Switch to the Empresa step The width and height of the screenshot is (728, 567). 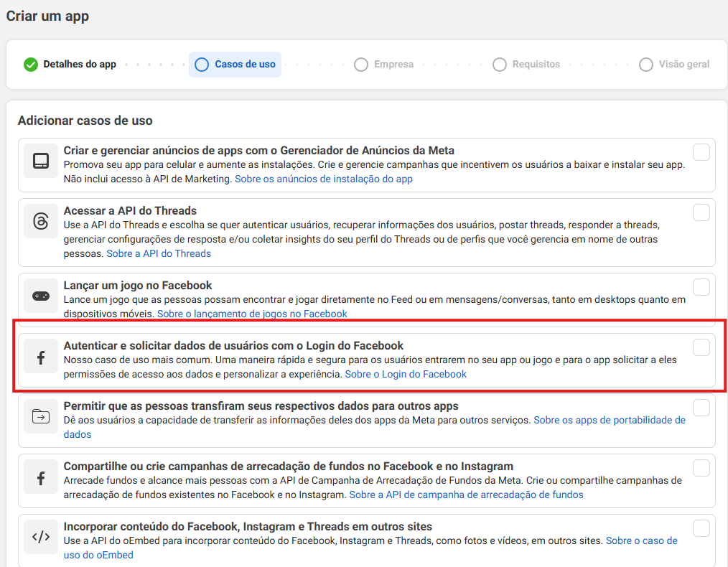pyautogui.click(x=384, y=64)
